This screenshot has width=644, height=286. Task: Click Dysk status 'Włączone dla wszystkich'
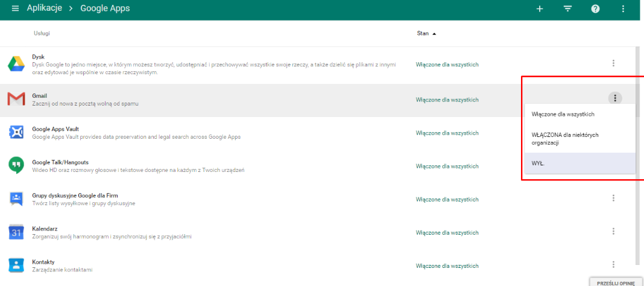click(x=447, y=65)
